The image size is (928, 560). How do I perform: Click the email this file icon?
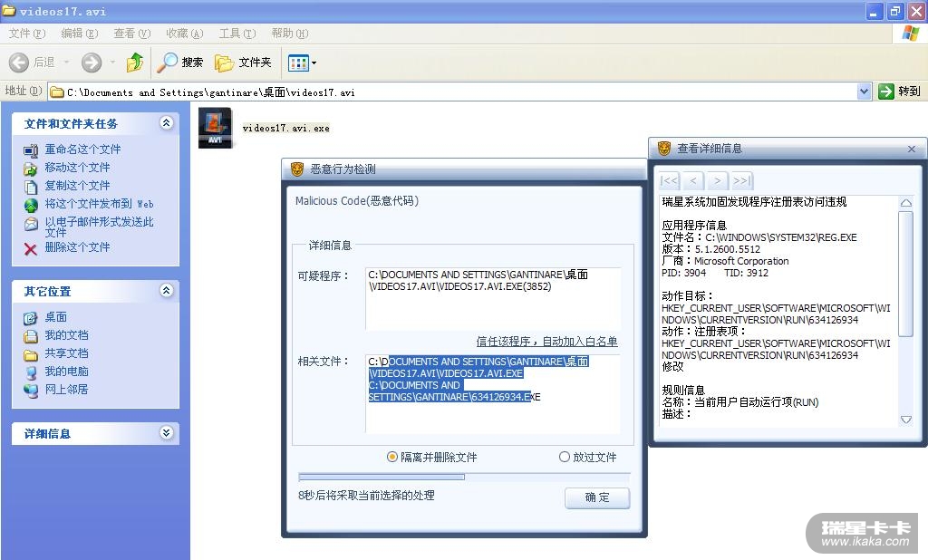[31, 225]
